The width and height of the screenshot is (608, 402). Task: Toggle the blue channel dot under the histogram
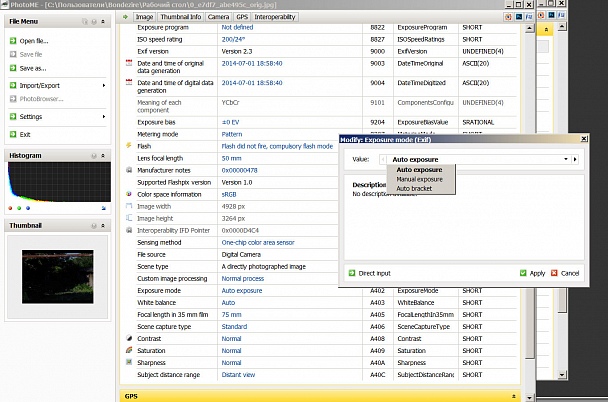click(x=28, y=208)
